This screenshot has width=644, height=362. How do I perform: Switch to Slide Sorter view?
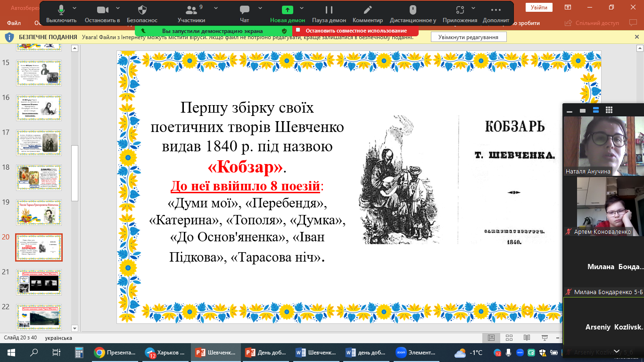509,337
